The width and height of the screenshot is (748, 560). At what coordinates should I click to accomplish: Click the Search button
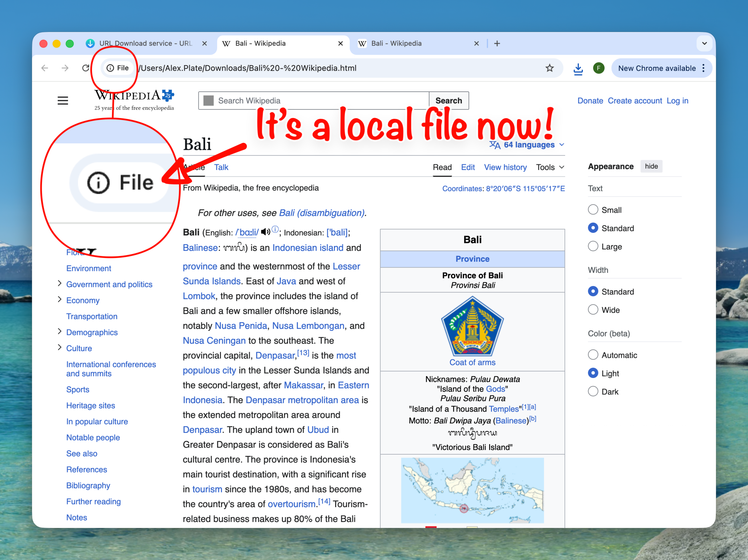point(449,100)
